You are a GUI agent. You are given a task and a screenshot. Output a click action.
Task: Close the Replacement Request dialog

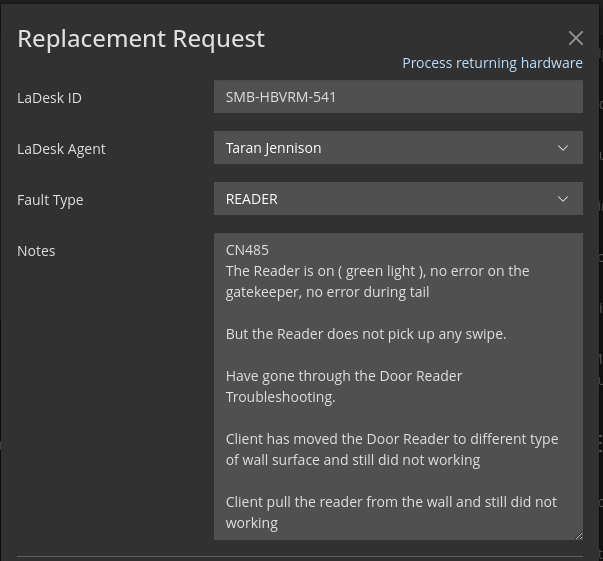point(575,38)
